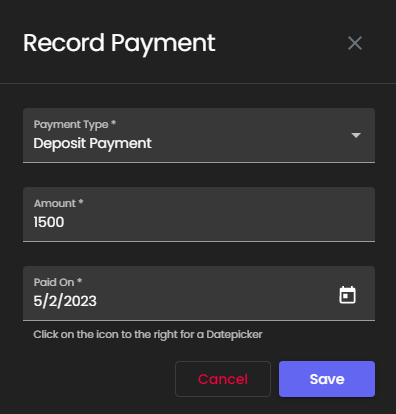Select the Deposit Payment value text

coord(92,144)
